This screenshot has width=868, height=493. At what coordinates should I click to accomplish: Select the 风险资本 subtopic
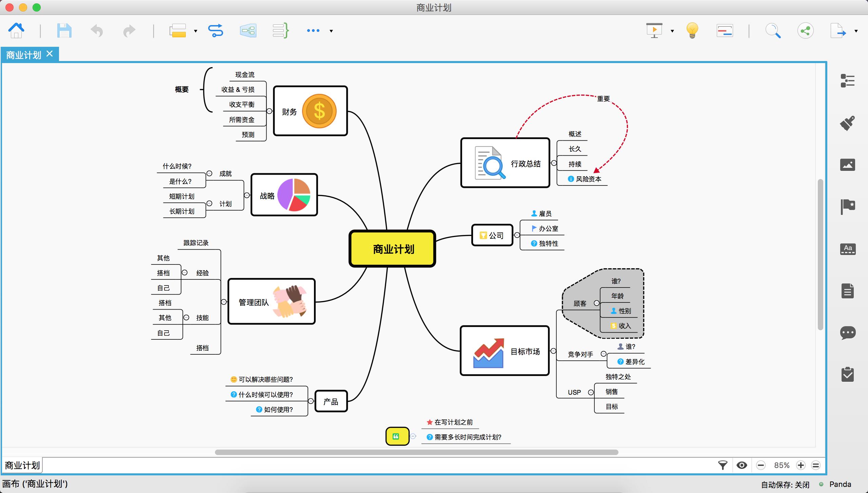585,179
